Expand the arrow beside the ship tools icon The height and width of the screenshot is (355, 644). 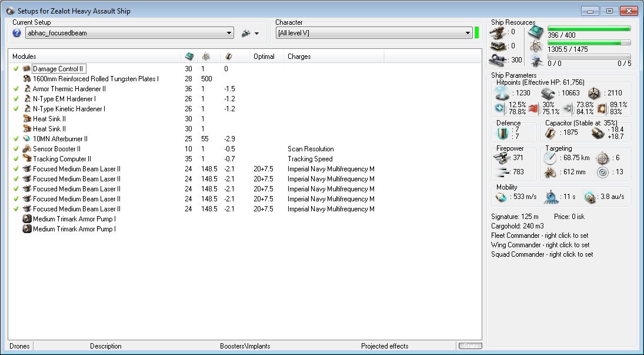point(257,34)
